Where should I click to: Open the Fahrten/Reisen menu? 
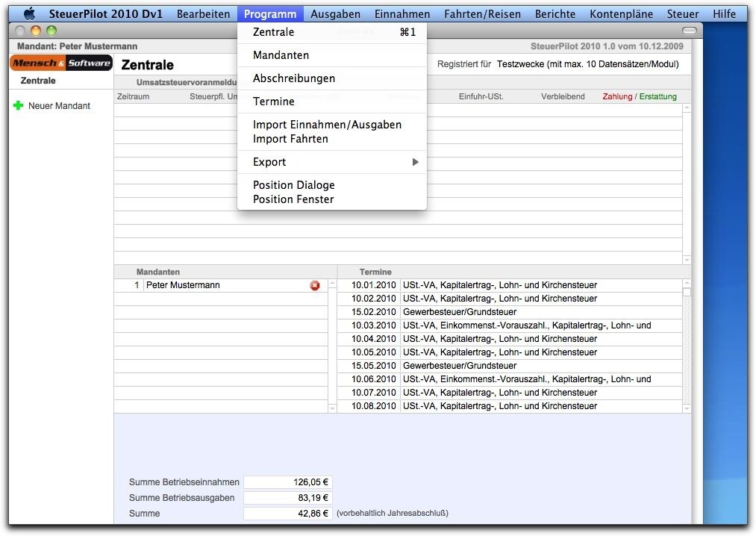pyautogui.click(x=482, y=13)
